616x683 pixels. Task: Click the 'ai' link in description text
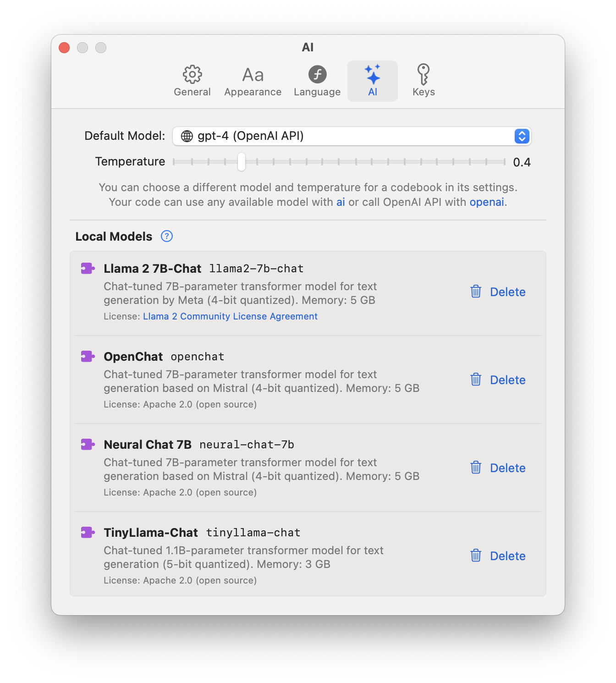point(341,202)
